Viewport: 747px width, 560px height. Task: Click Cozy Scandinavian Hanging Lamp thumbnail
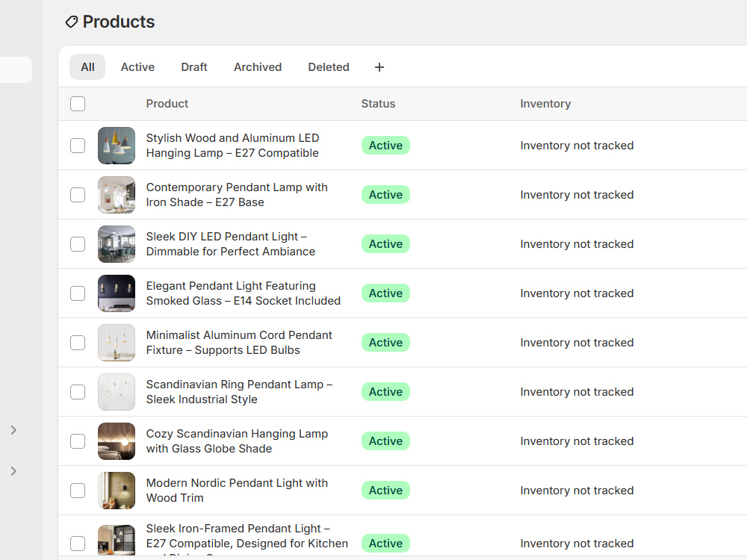(117, 441)
